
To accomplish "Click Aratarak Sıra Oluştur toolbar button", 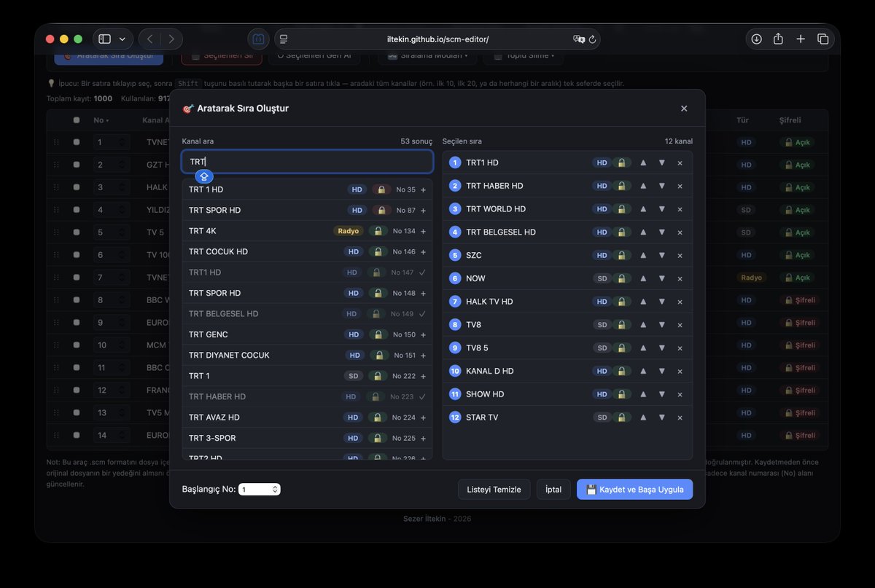I will (x=109, y=55).
